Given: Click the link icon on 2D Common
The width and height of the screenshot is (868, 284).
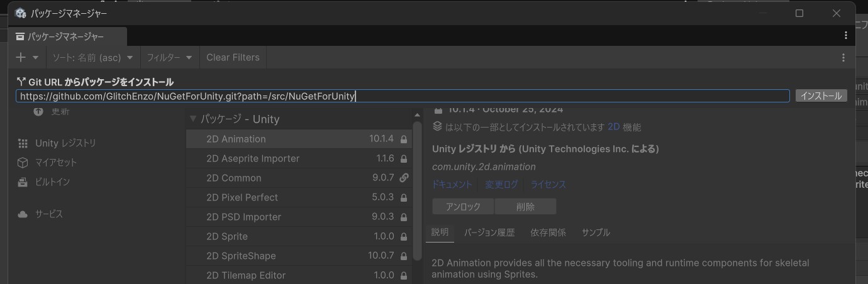Looking at the screenshot, I should click(x=404, y=178).
